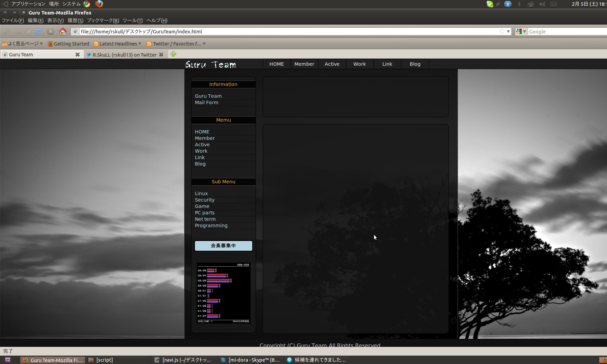Open the ツール(T) menu
The width and height of the screenshot is (607, 364).
coord(133,21)
